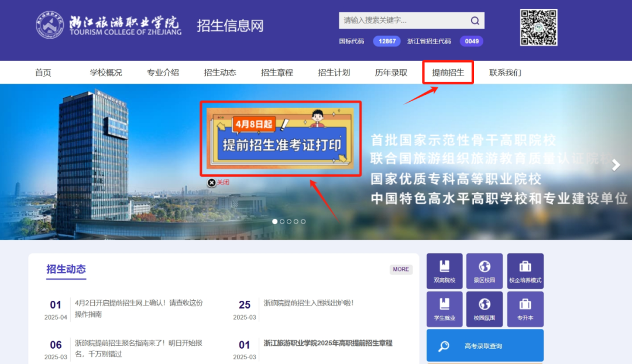Click the MORE button in 招生动态
The width and height of the screenshot is (632, 364).
point(401,269)
